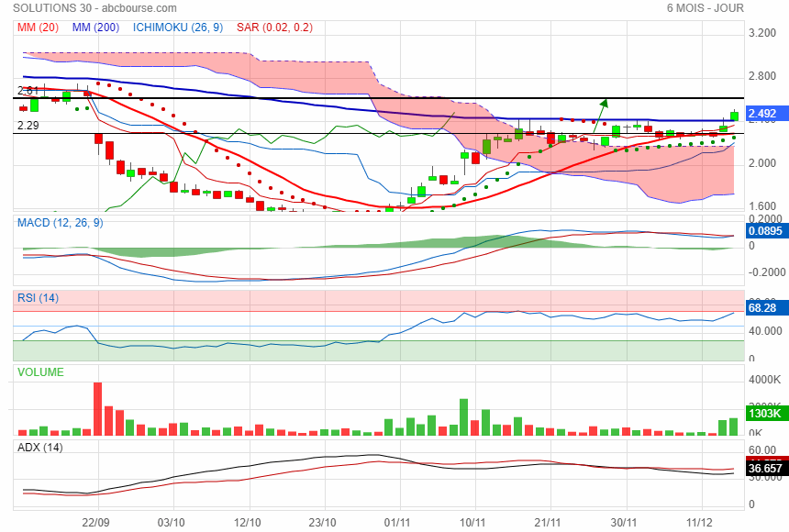Select the MM (200) legend label
The height and width of the screenshot is (532, 789).
95,28
